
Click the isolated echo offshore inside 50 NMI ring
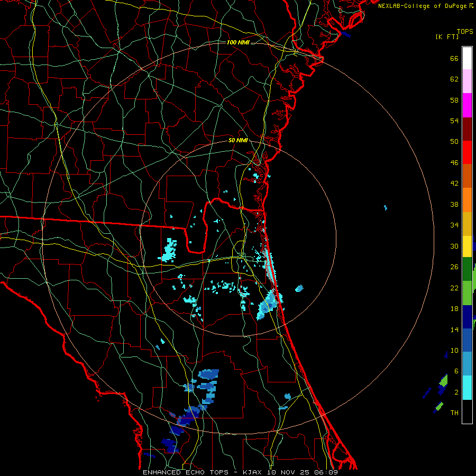(299, 288)
